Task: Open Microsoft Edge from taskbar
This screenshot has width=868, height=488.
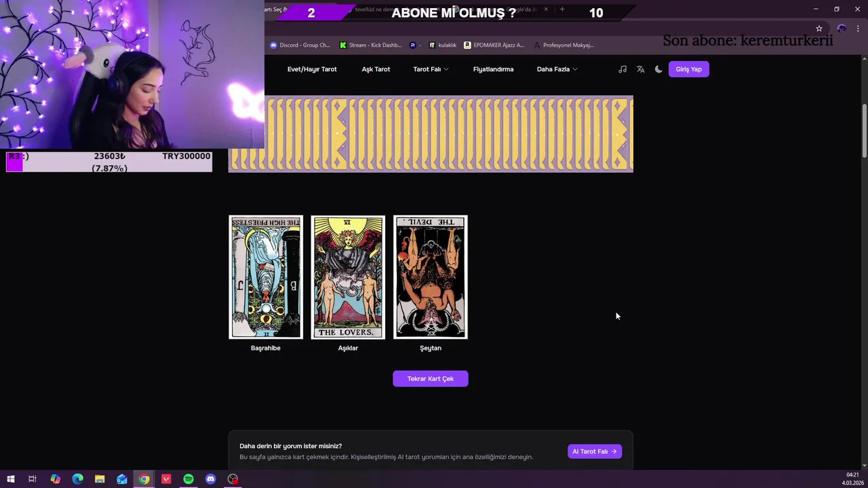Action: [77, 479]
